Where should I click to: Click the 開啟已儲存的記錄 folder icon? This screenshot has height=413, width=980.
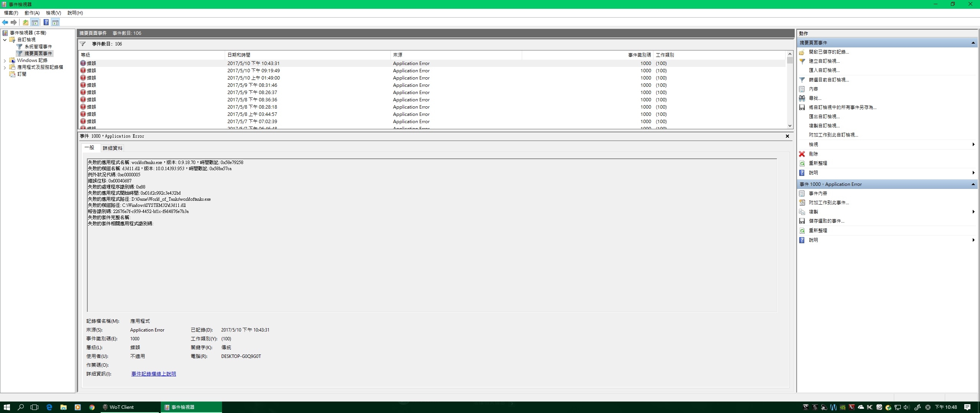[x=802, y=52]
